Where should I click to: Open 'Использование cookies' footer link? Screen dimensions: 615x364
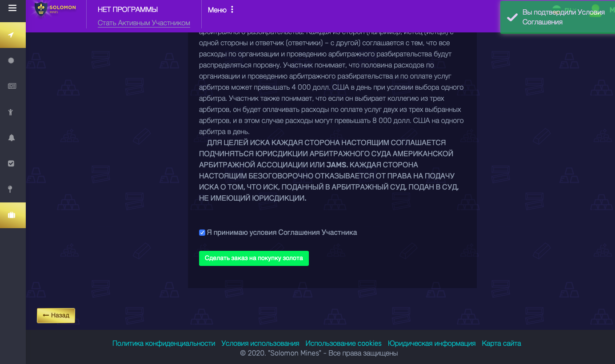pos(343,343)
